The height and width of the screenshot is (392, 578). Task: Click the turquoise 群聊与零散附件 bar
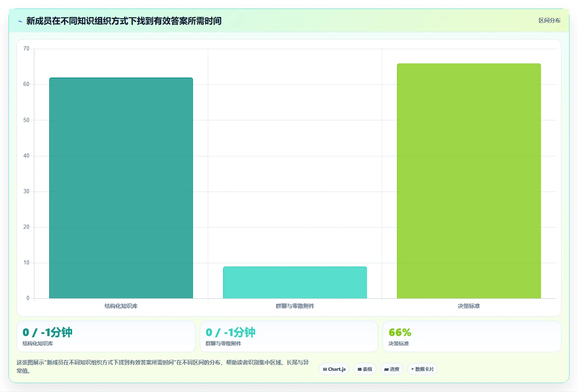tap(295, 283)
